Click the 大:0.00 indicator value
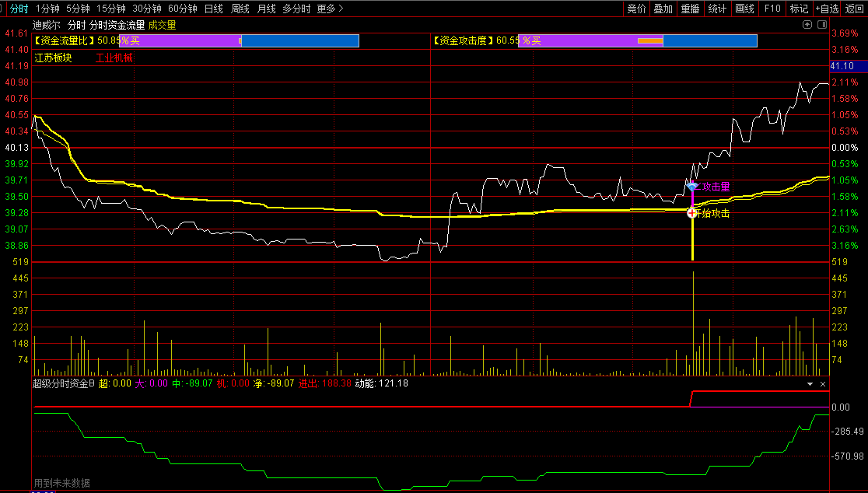This screenshot has height=493, width=868. (x=151, y=383)
